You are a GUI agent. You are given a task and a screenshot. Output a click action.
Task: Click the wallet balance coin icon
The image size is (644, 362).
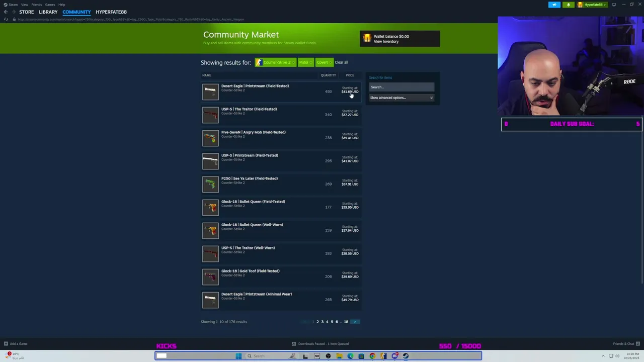[367, 38]
